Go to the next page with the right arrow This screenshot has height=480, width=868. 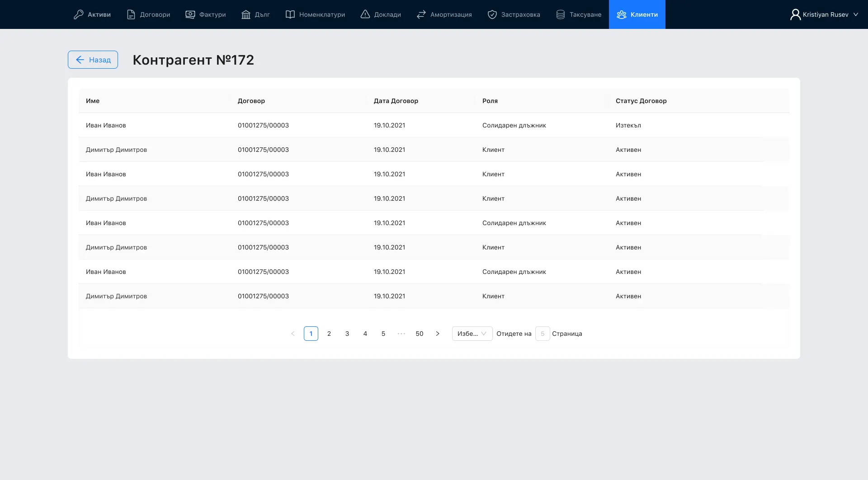438,334
